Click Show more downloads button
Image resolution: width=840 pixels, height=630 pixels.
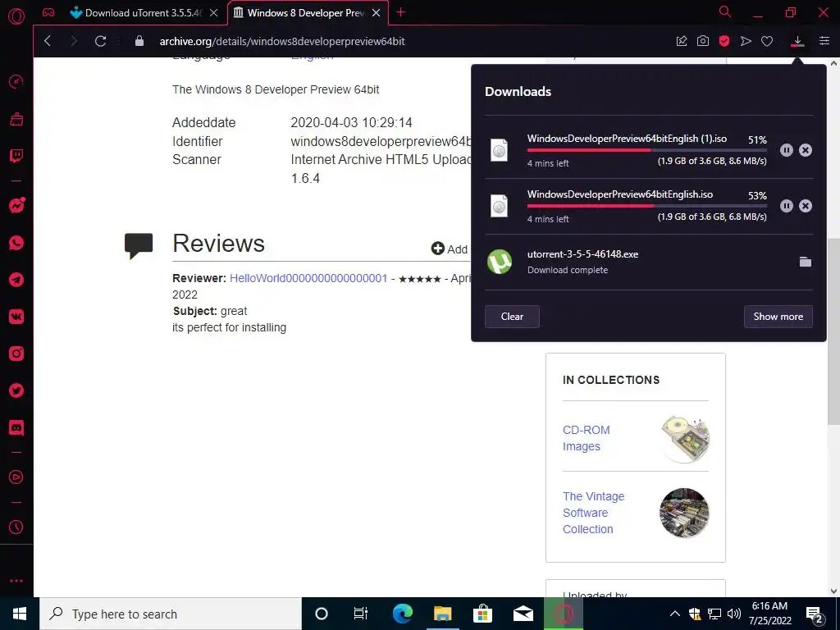click(778, 317)
